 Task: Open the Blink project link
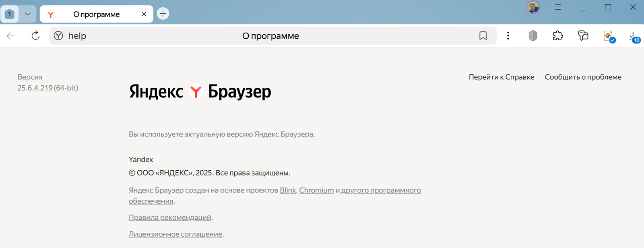pos(288,190)
